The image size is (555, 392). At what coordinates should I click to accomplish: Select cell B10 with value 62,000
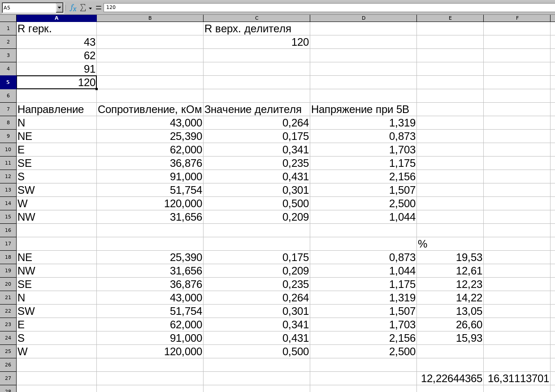150,150
